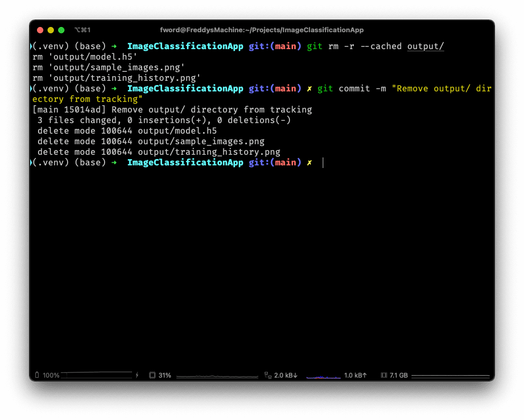This screenshot has width=524, height=420.
Task: Click the charging lightning bolt icon
Action: [137, 375]
